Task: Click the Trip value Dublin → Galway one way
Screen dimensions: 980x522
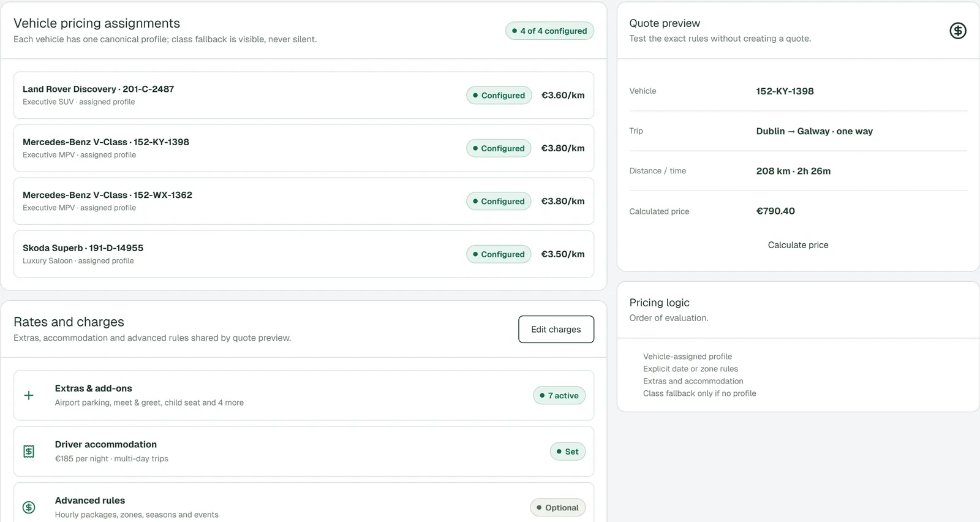Action: click(x=815, y=131)
